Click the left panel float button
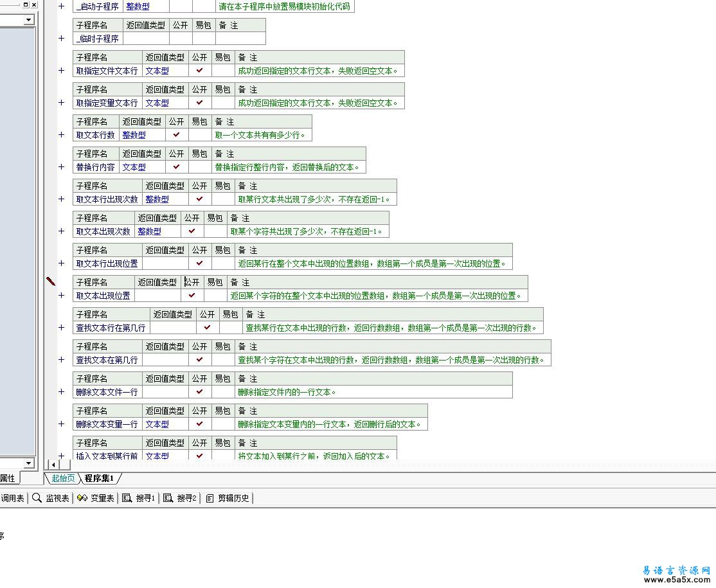716x588 pixels. pyautogui.click(x=26, y=4)
